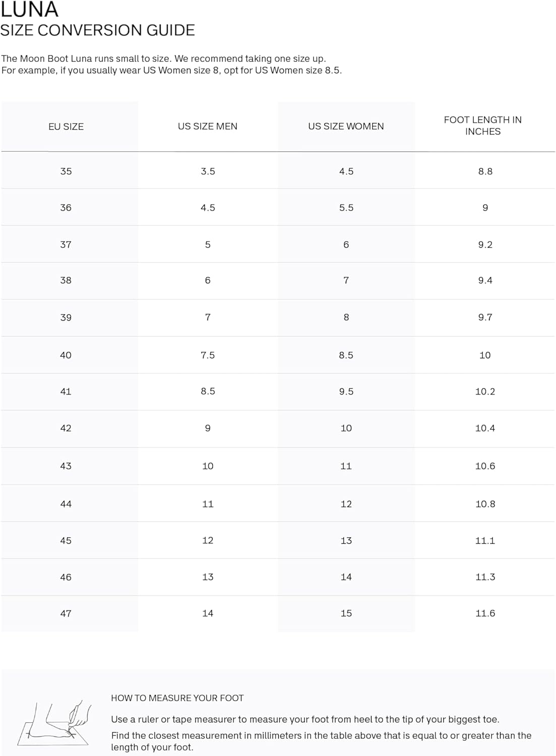
Task: Select US men size 3.5 cell
Action: [x=208, y=171]
